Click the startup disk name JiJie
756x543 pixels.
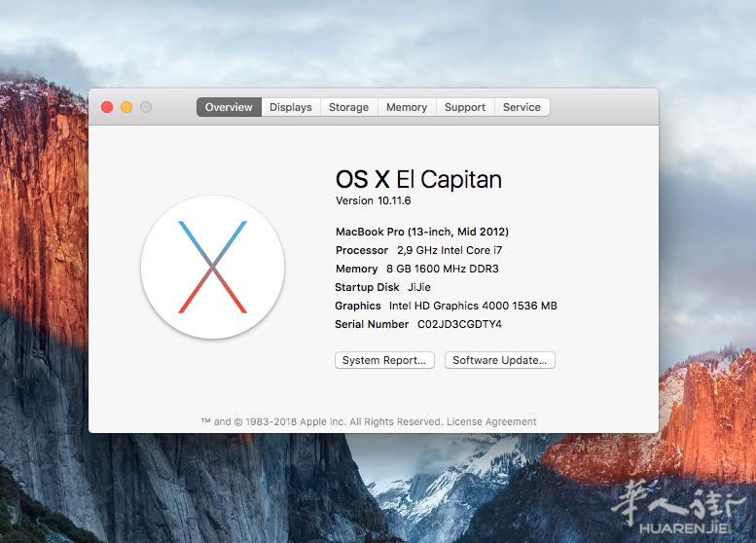point(419,287)
